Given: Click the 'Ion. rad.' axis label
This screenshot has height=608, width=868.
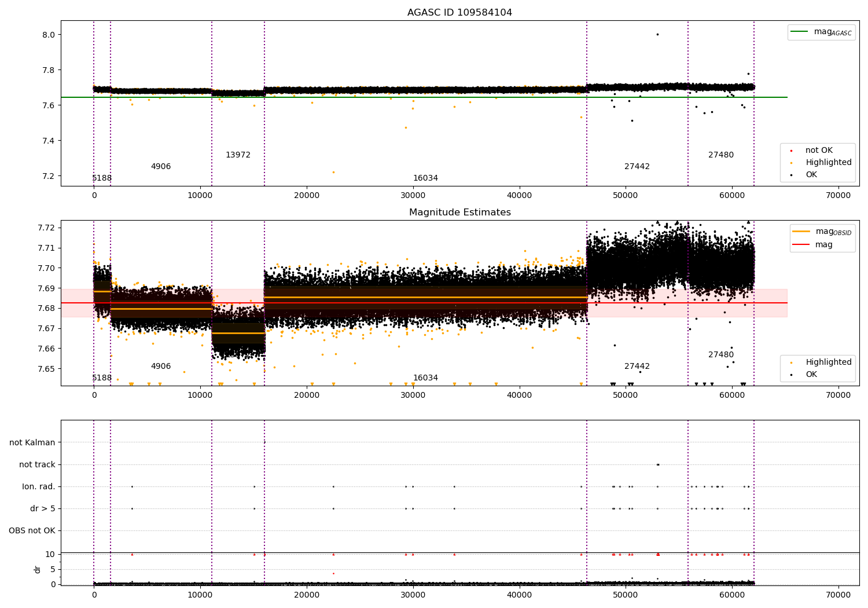Looking at the screenshot, I should coord(39,486).
